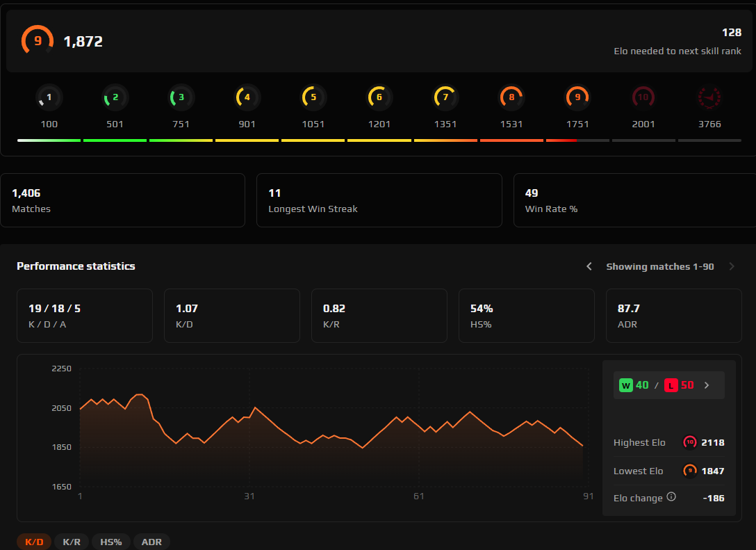Select the 1.07 K/D stat card
The image size is (756, 550).
(x=232, y=316)
